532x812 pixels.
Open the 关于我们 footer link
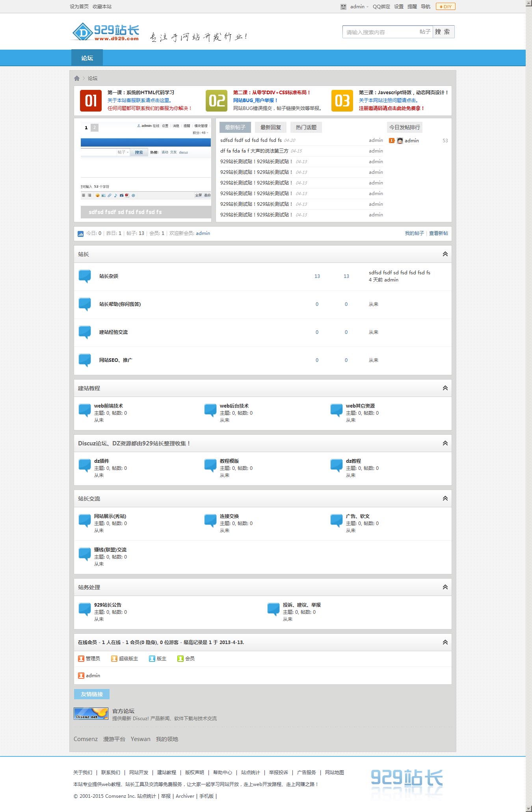click(83, 773)
